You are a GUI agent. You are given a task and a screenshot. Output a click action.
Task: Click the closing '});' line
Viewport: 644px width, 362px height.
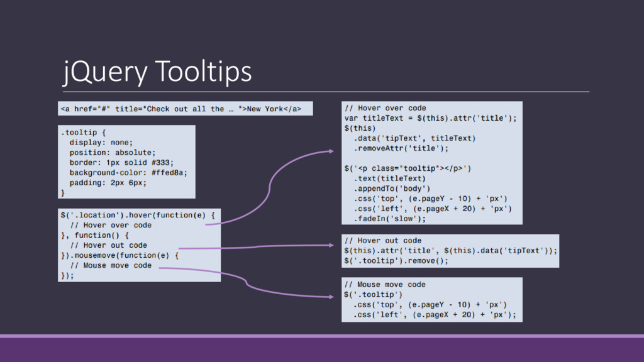[x=67, y=276]
